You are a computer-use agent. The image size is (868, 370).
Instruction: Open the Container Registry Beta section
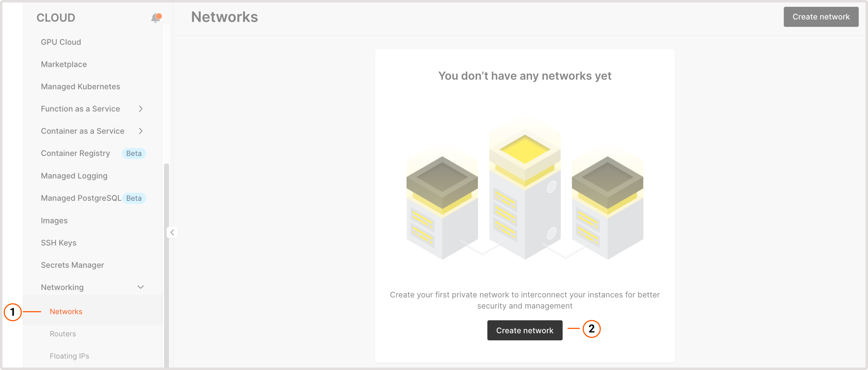tap(75, 153)
